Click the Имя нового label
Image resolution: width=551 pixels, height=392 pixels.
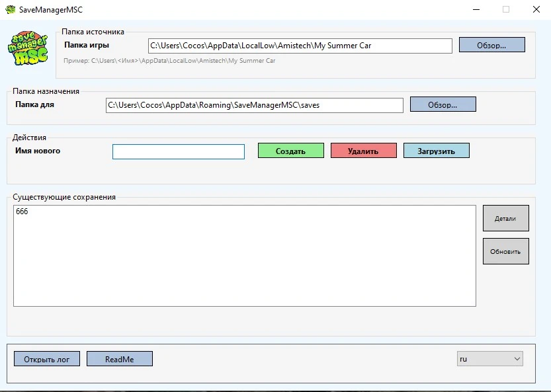pos(38,151)
